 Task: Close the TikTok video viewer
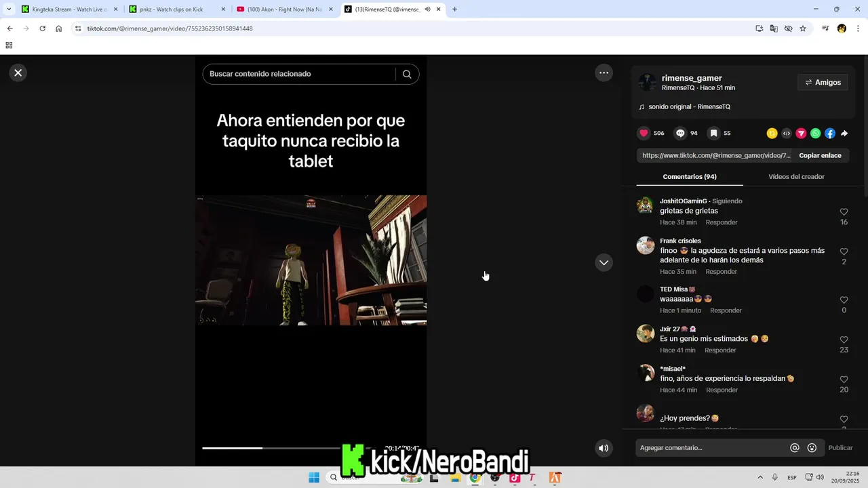(x=18, y=73)
